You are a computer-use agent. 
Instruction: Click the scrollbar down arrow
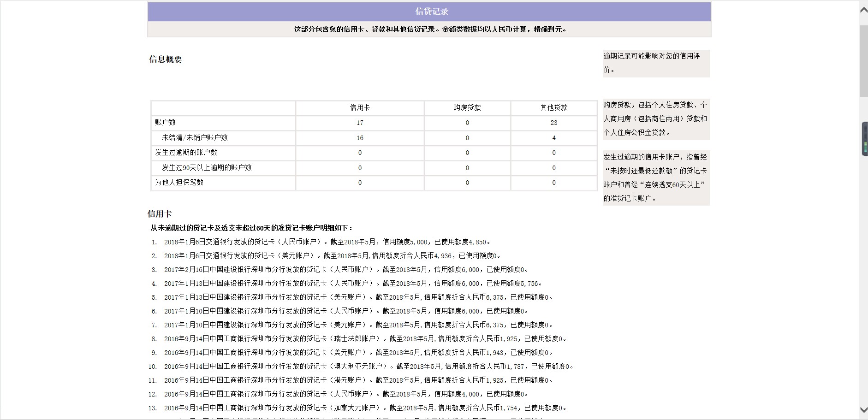(x=863, y=409)
